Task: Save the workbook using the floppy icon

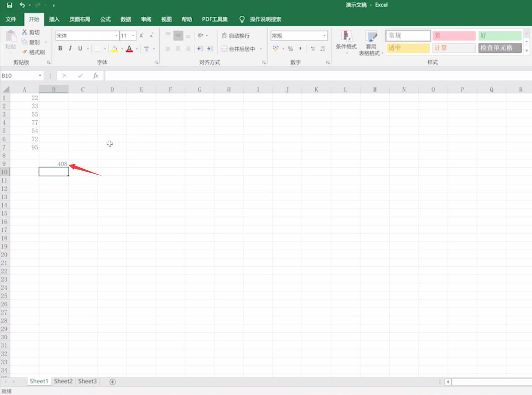Action: (10, 5)
